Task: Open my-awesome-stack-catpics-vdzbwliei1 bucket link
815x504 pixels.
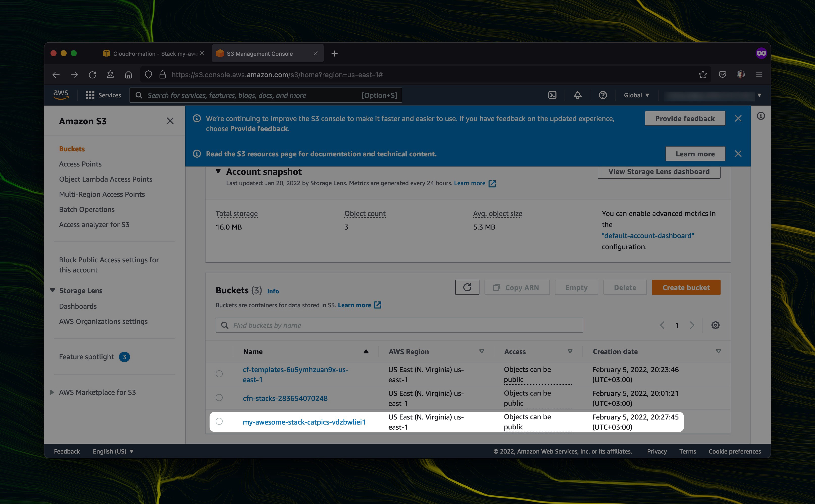Action: 304,422
